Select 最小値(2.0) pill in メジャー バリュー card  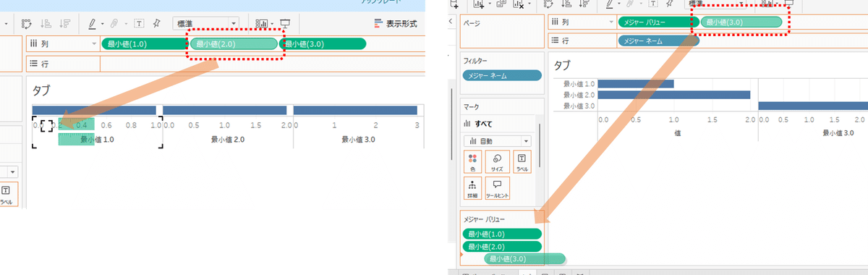(502, 247)
